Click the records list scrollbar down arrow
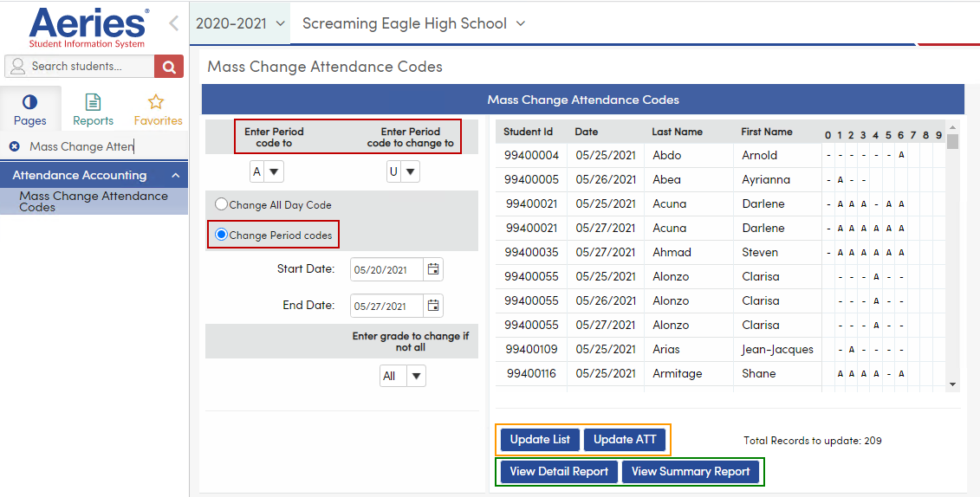Screen dimensions: 980x497 [x=952, y=384]
